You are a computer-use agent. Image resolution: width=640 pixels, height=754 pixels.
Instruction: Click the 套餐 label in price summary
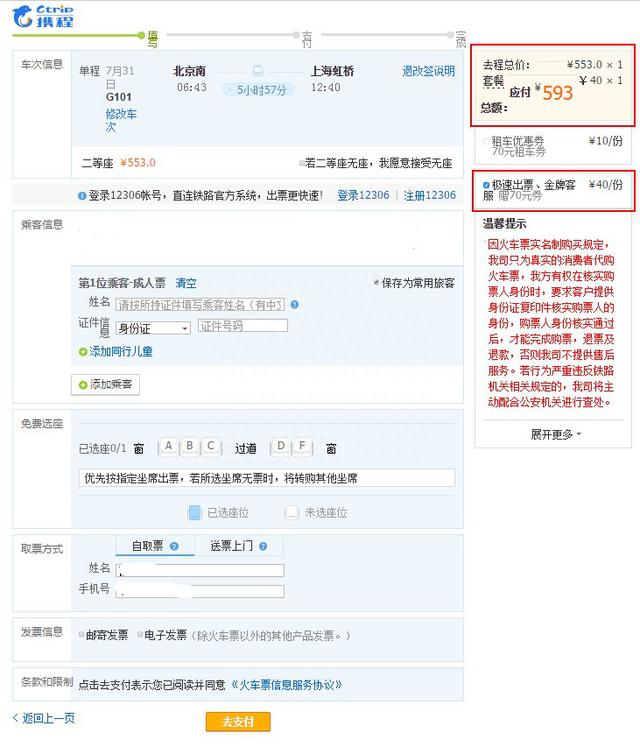(493, 81)
